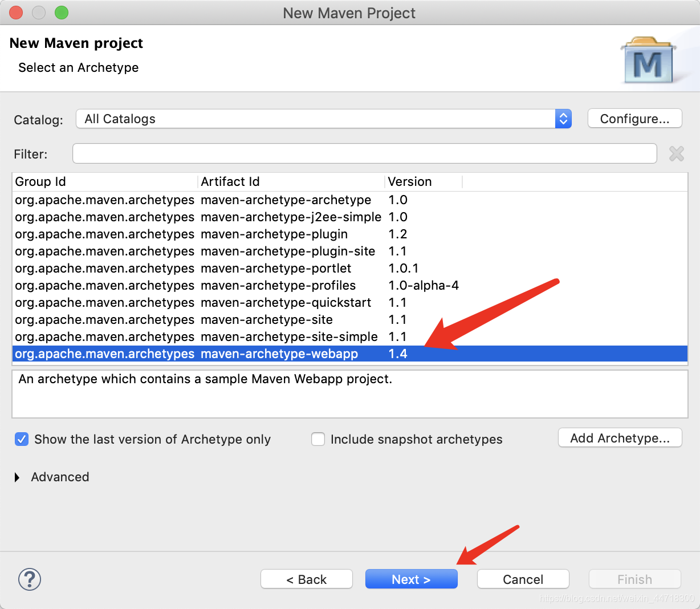The height and width of the screenshot is (609, 700).
Task: Click the help question mark icon
Action: pyautogui.click(x=30, y=579)
